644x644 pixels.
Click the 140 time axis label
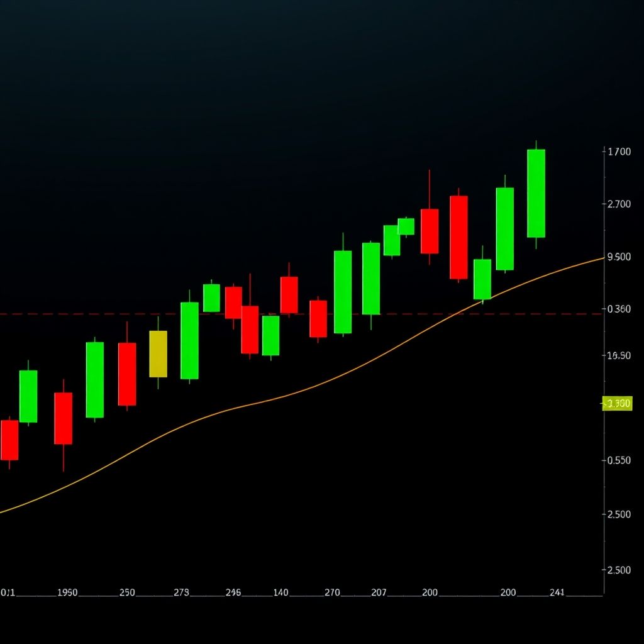(x=280, y=592)
